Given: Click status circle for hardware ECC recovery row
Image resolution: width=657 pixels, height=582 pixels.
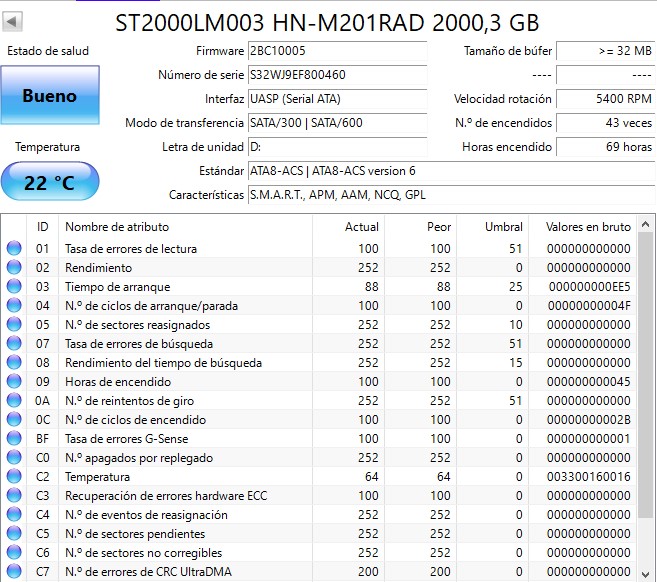Looking at the screenshot, I should (14, 495).
